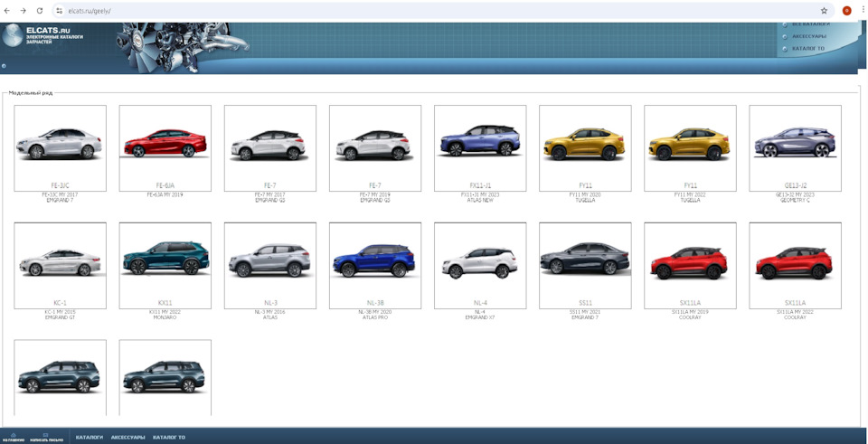This screenshot has width=868, height=444.
Task: Click the "ATLAS NEW" caption text
Action: tap(480, 200)
